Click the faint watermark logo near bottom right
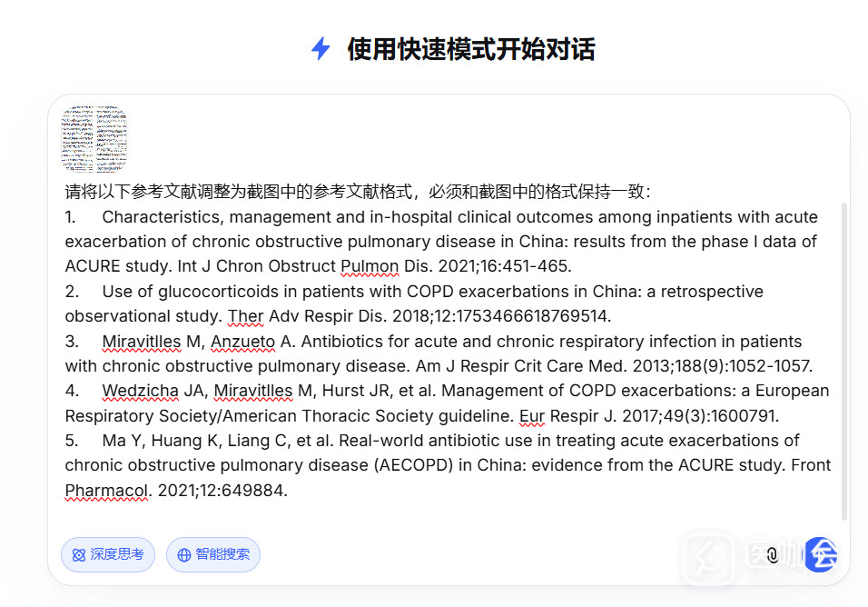Image resolution: width=868 pixels, height=607 pixels. (x=709, y=558)
